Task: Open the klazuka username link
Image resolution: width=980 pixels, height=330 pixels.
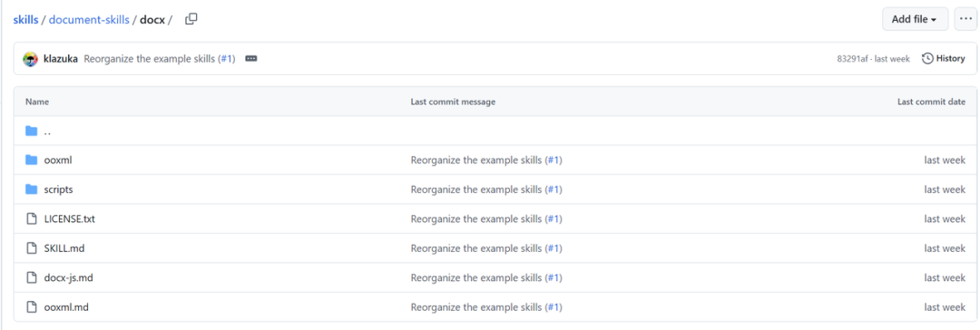Action: click(x=61, y=59)
